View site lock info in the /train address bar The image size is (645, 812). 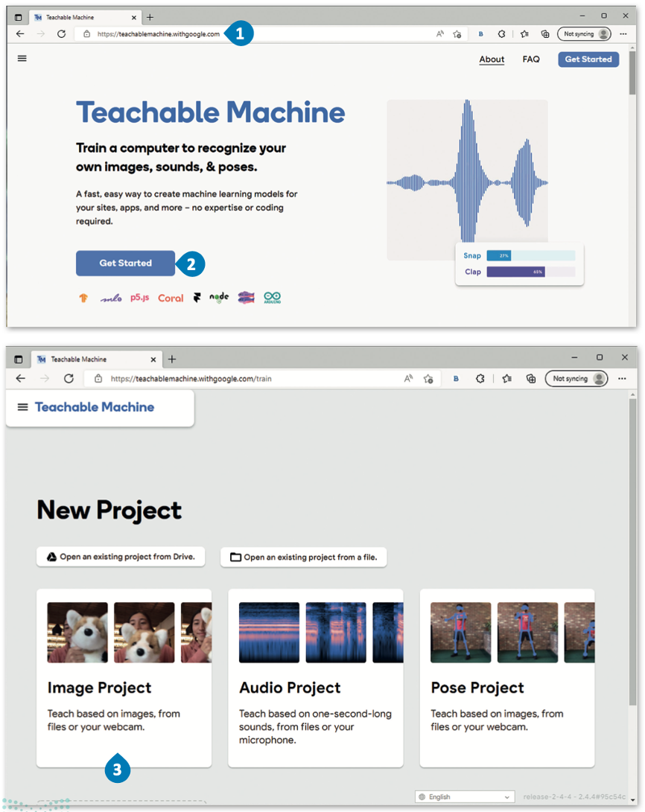click(x=98, y=379)
